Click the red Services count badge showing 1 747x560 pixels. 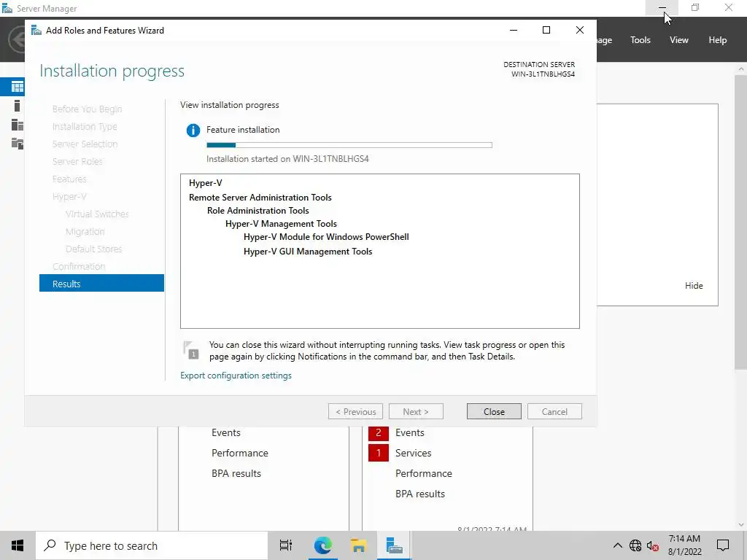[379, 453]
